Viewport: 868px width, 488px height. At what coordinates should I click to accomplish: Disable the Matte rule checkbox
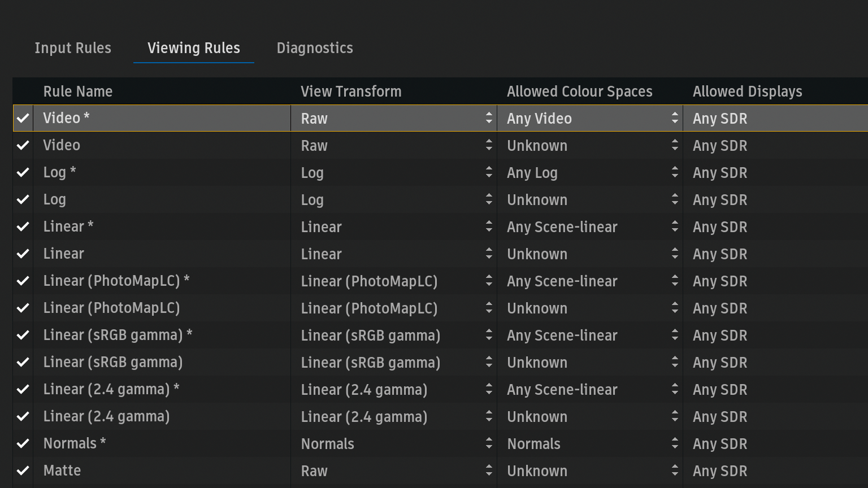coord(23,471)
